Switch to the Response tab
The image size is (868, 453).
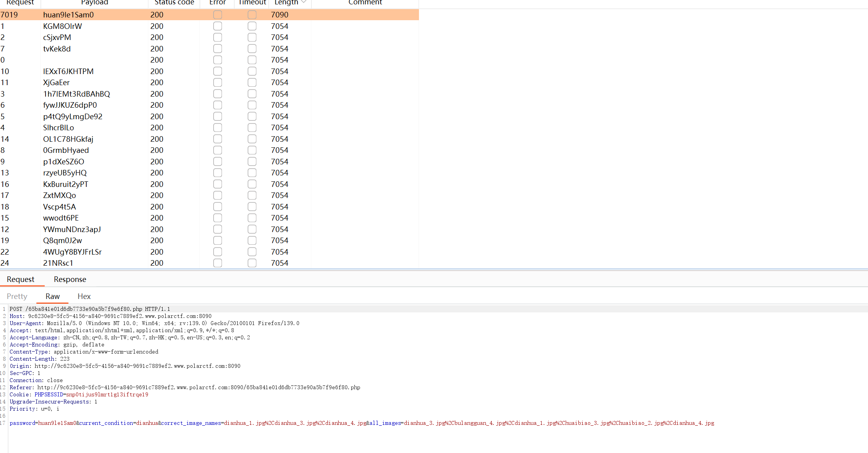(x=70, y=279)
